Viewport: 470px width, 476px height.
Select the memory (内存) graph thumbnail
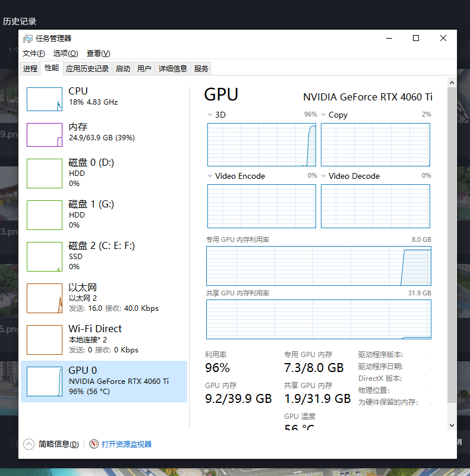45,135
